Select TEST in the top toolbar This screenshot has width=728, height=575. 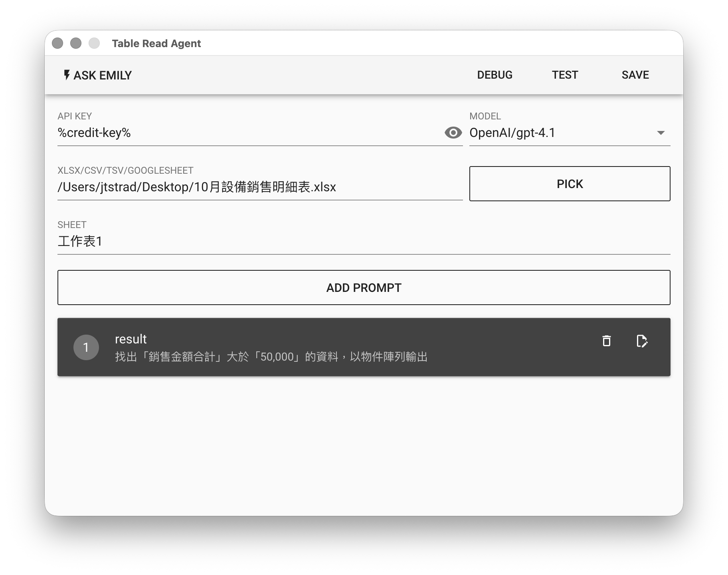click(x=565, y=75)
